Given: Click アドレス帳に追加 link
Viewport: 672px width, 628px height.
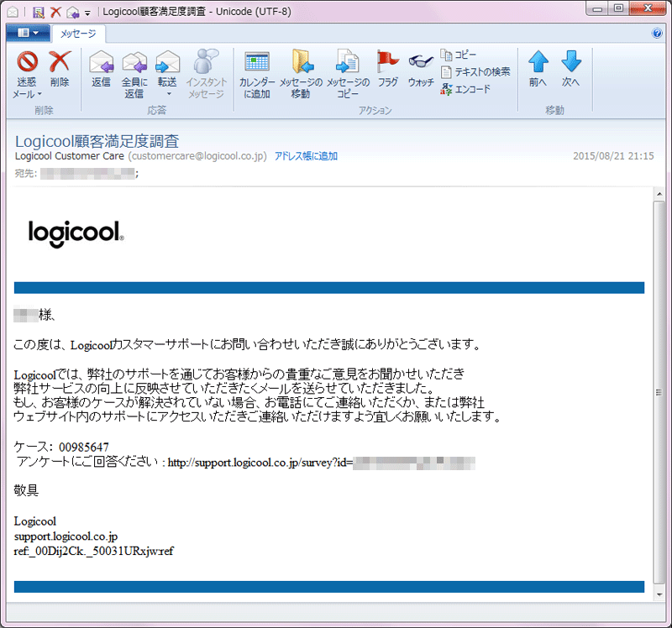Looking at the screenshot, I should [306, 156].
